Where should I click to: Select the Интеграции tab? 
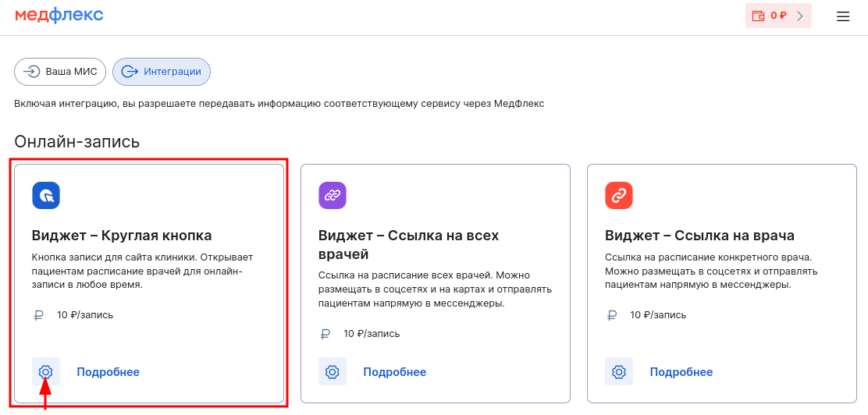(162, 72)
